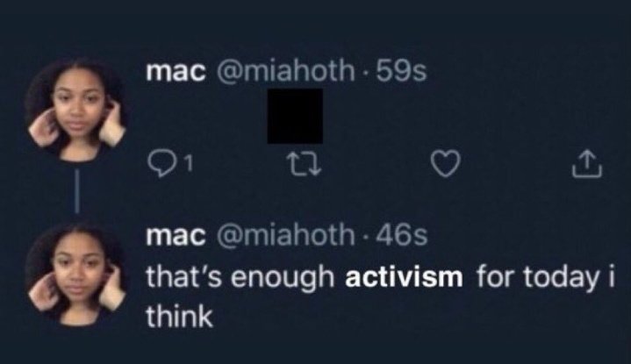The image size is (631, 364).
Task: Select display name mac on the 46s tweet
Action: (x=176, y=235)
